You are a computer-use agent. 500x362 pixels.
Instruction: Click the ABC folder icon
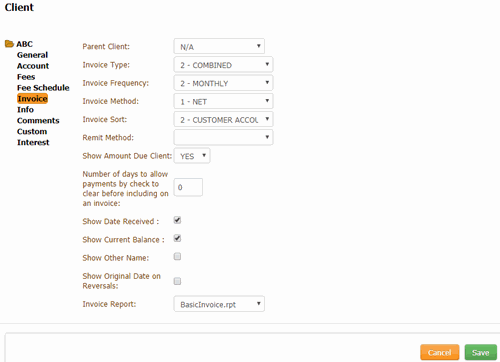click(9, 44)
